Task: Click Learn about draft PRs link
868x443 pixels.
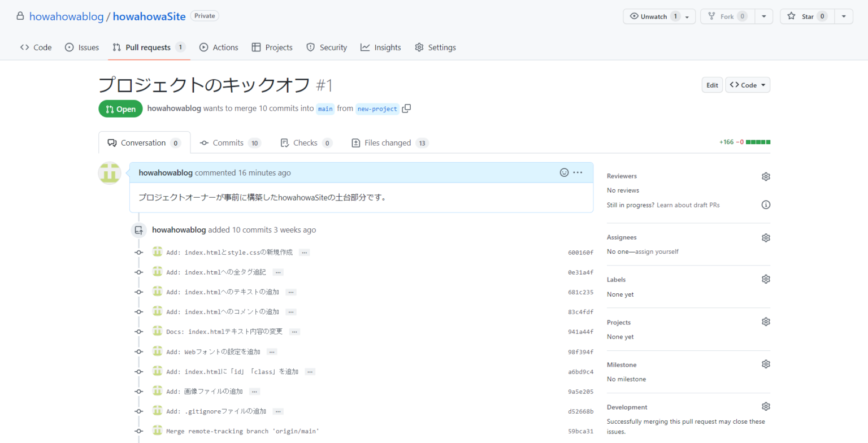Action: (688, 205)
